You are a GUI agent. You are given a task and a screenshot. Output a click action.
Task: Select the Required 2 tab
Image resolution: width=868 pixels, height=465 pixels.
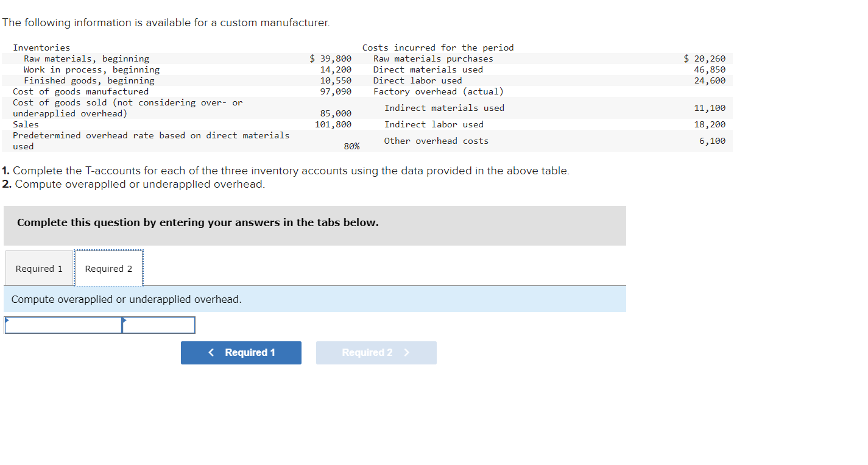point(108,268)
